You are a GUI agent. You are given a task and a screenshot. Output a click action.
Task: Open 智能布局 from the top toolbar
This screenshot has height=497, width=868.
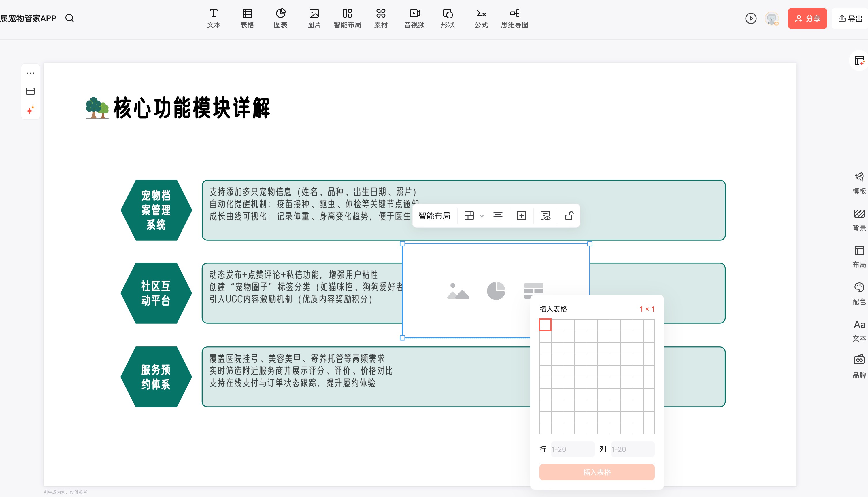click(348, 18)
